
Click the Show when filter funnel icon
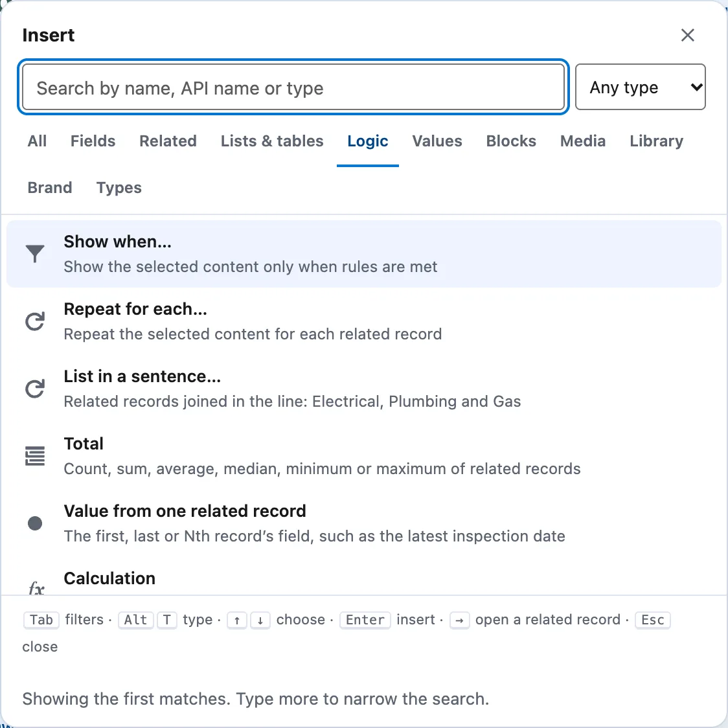tap(35, 254)
